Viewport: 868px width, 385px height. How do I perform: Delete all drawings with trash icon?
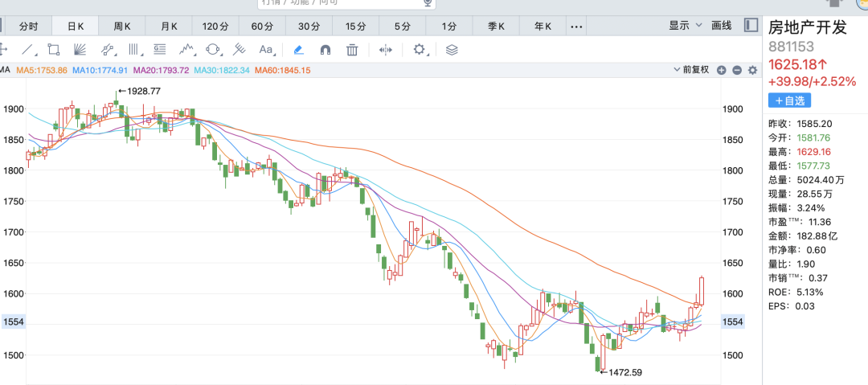pos(352,49)
